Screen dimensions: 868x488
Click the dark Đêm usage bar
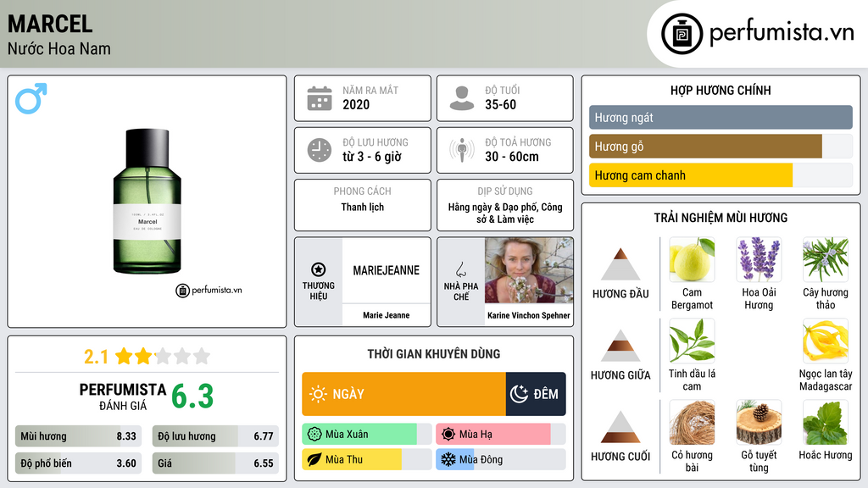tap(536, 394)
